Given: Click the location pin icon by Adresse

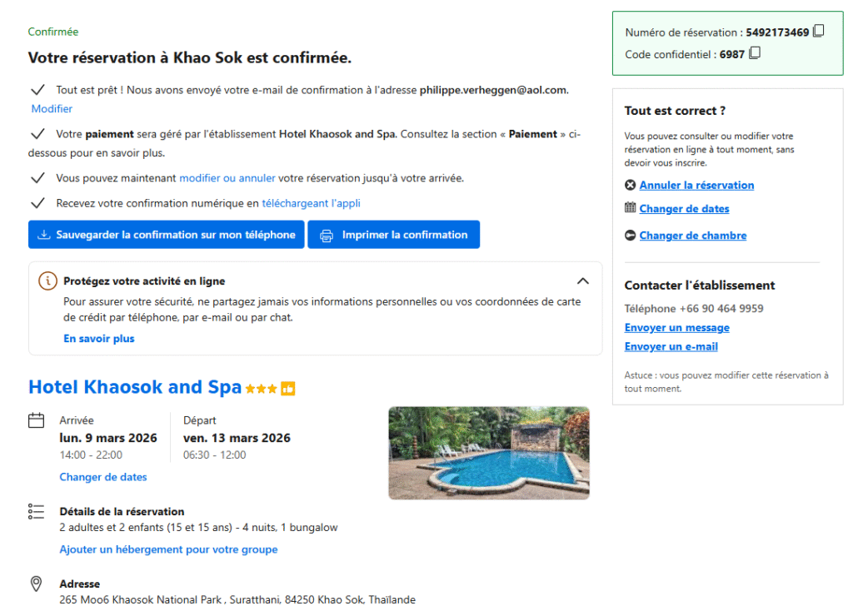Looking at the screenshot, I should pyautogui.click(x=37, y=584).
